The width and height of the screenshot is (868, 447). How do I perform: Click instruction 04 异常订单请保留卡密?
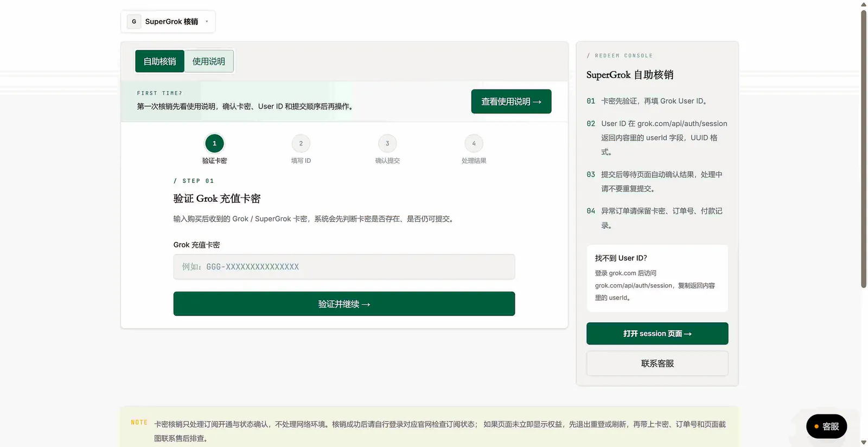click(662, 218)
